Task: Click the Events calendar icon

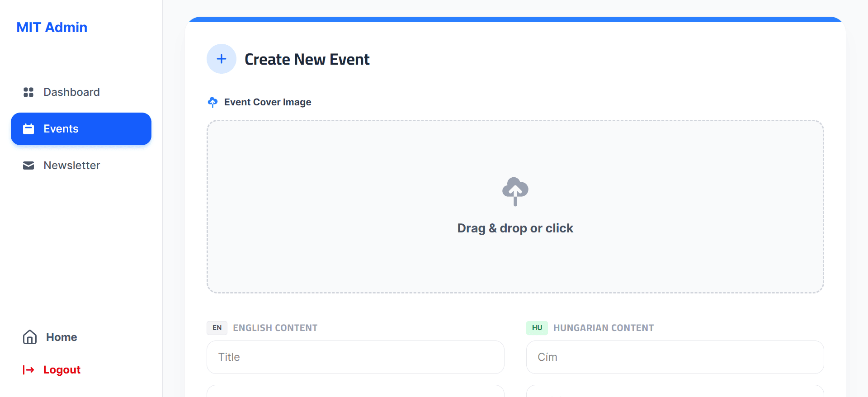Action: pyautogui.click(x=28, y=129)
